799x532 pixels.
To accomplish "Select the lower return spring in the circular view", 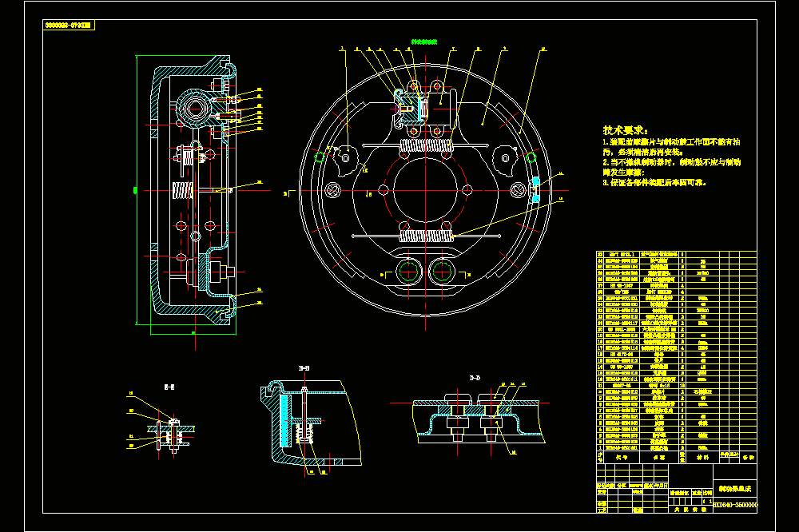I will (x=426, y=236).
